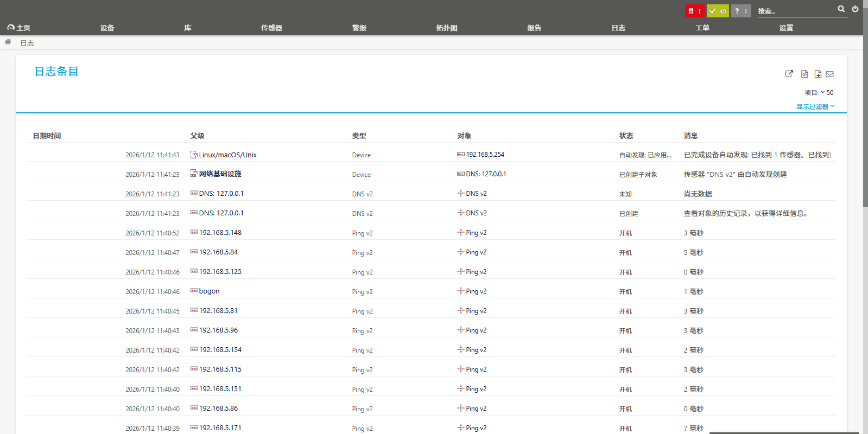Click the red down-sensors alarm badge
This screenshot has width=868, height=434.
[x=694, y=11]
